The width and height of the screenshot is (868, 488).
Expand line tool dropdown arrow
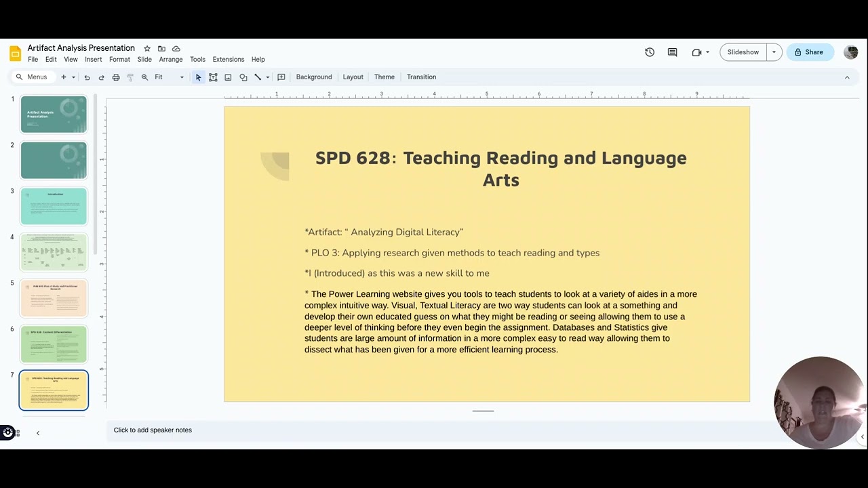click(268, 77)
